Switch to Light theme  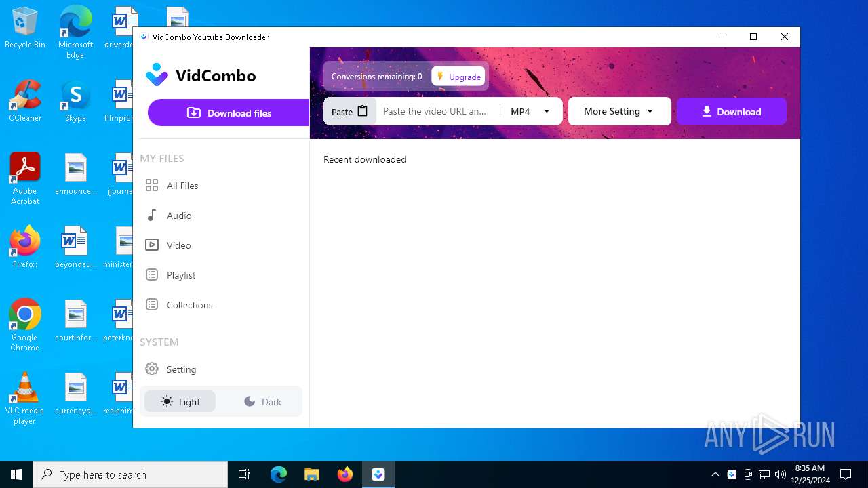180,402
